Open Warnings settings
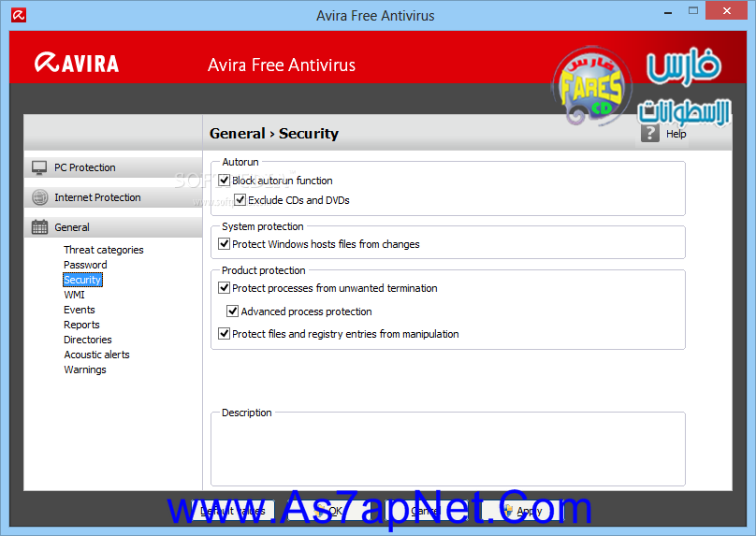The image size is (756, 536). [85, 369]
